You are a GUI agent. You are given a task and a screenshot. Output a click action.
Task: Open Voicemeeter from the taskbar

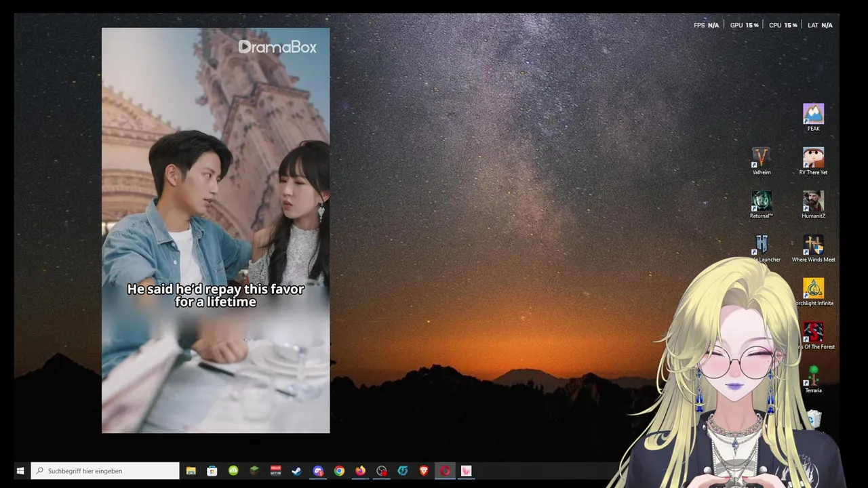tap(275, 470)
